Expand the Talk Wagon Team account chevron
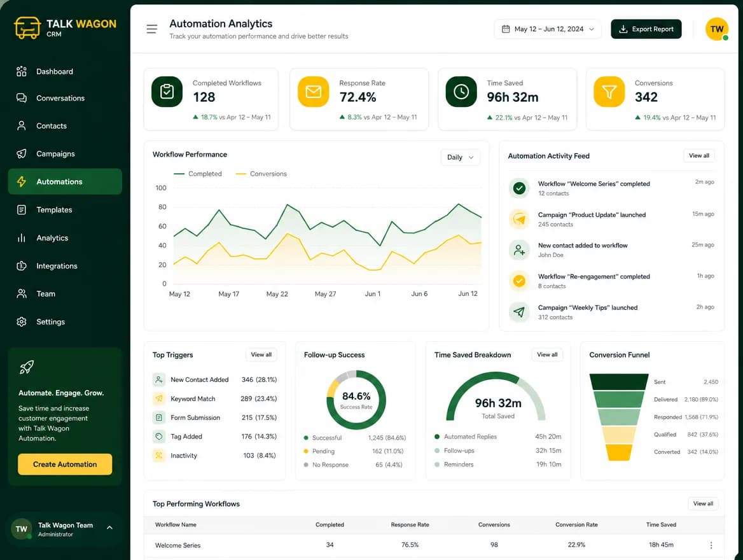The width and height of the screenshot is (743, 560). click(x=109, y=528)
